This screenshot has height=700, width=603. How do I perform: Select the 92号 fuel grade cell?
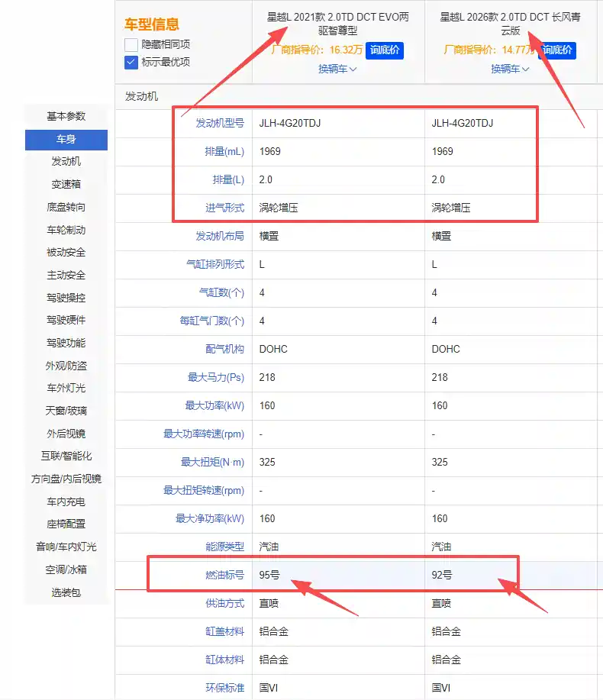coord(511,576)
